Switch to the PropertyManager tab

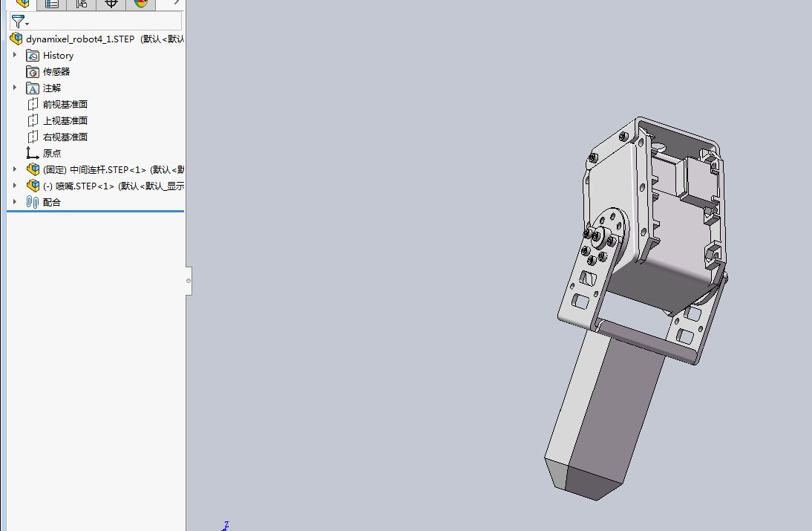(x=52, y=4)
